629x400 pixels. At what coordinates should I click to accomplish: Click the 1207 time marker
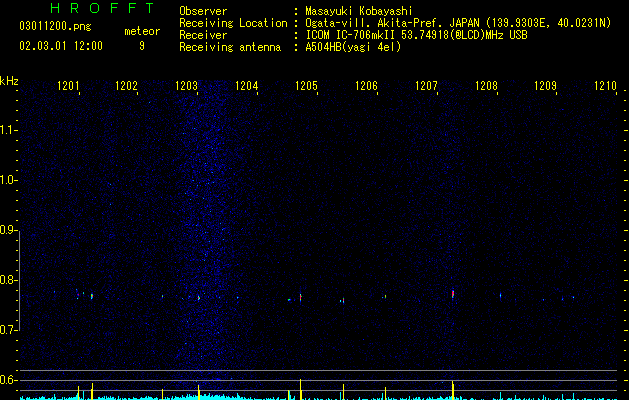[x=426, y=86]
